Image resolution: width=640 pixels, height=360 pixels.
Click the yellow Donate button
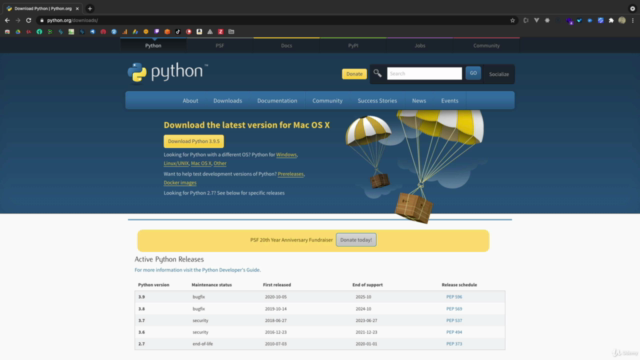tap(354, 74)
